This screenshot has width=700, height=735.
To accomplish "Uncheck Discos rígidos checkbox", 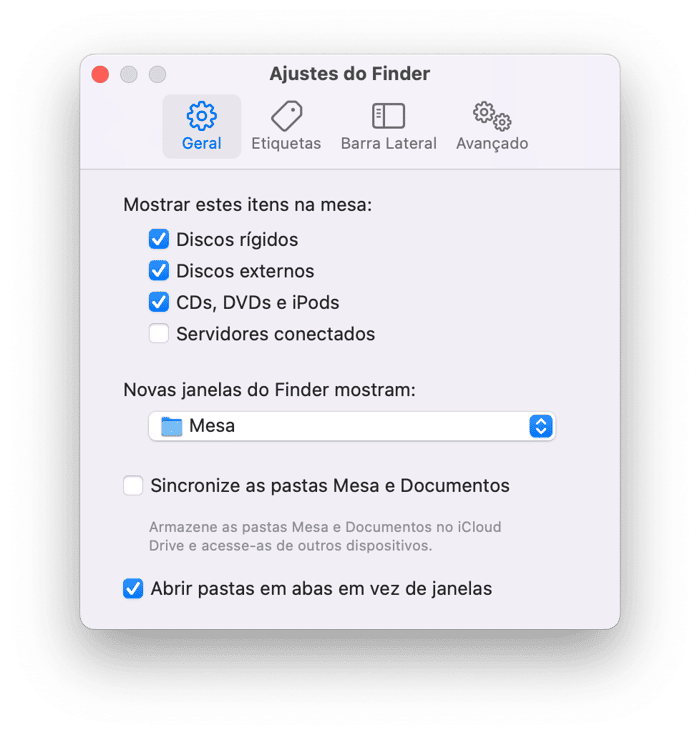I will pos(159,239).
